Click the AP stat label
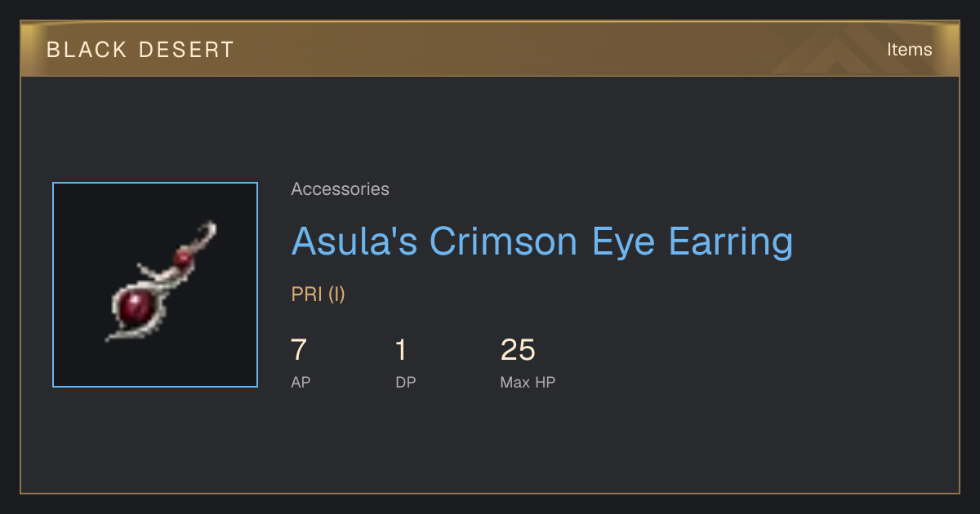The image size is (980, 514). point(301,382)
